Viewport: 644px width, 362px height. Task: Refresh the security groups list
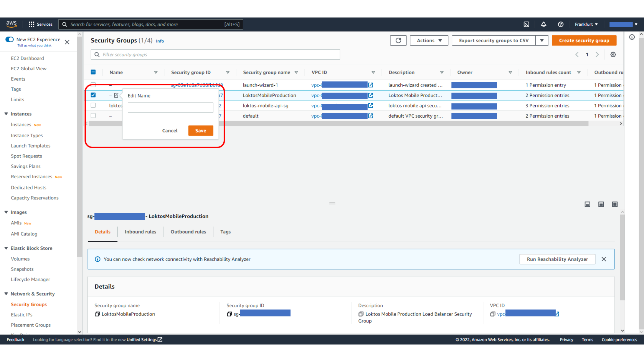coord(398,40)
